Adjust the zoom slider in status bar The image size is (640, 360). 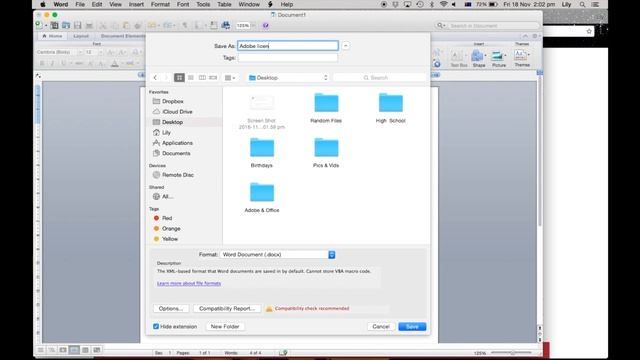513,353
